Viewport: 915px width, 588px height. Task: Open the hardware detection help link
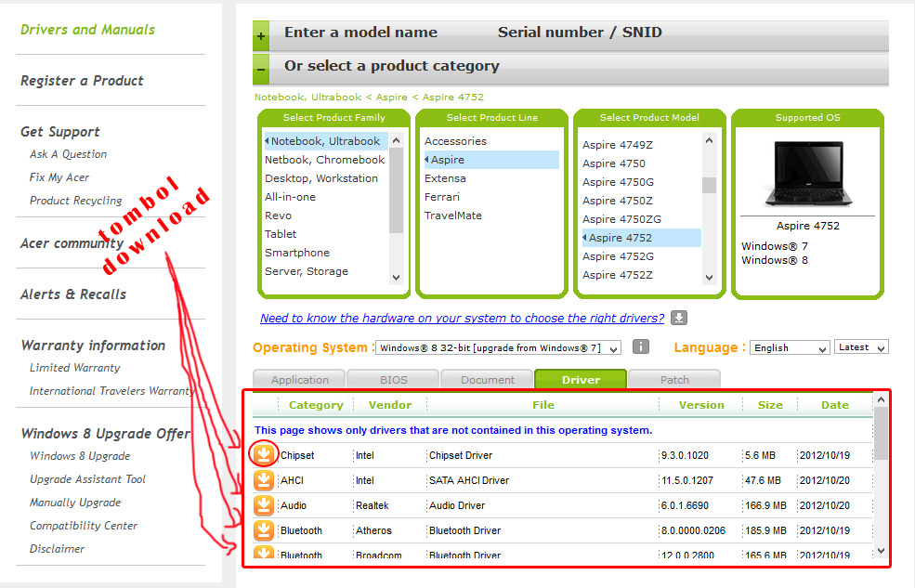pyautogui.click(x=463, y=318)
